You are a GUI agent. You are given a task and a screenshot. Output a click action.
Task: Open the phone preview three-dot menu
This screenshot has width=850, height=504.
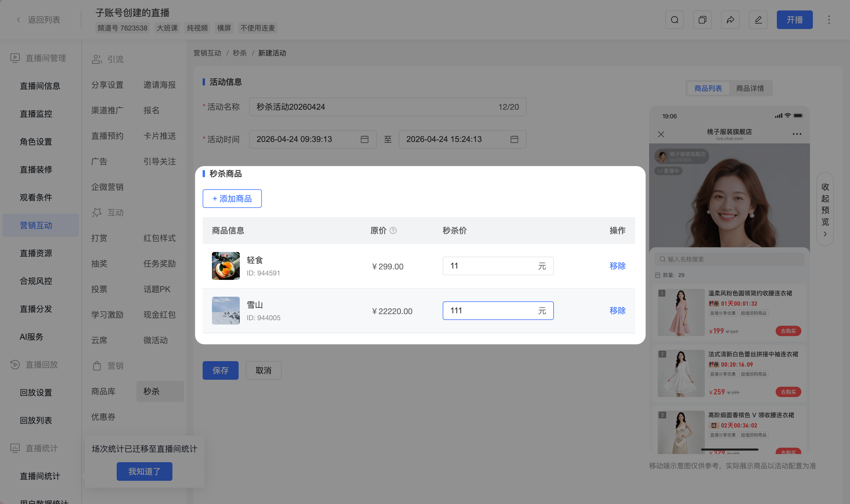tap(797, 134)
